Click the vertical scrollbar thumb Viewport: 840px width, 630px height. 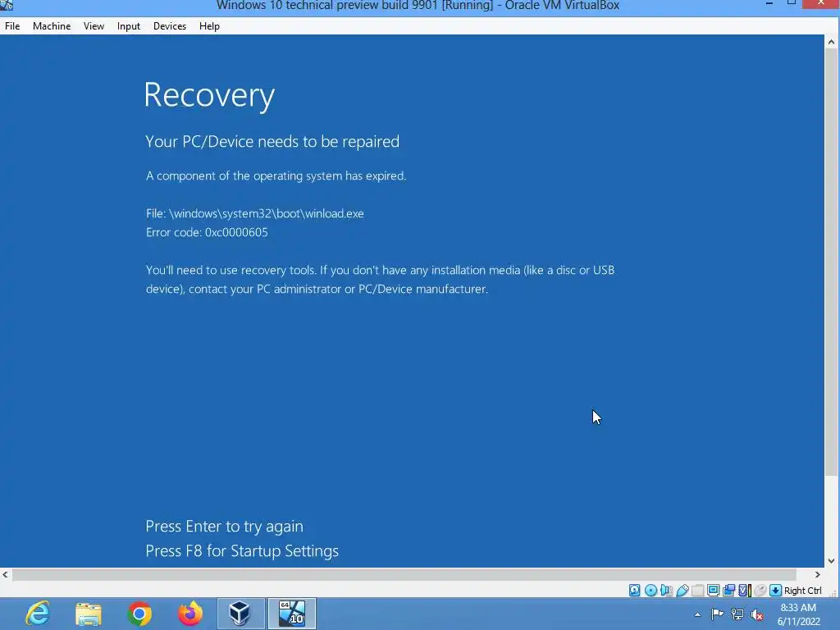click(831, 262)
